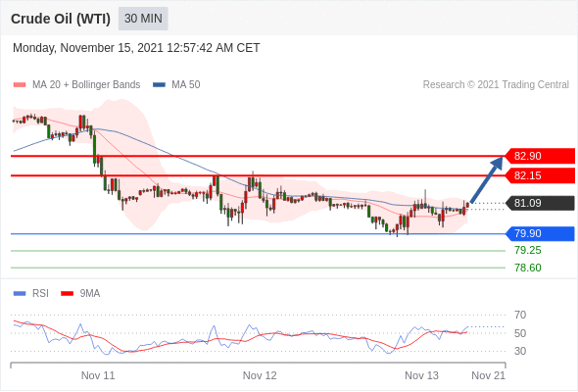Click the chart timestamp text

pos(136,48)
